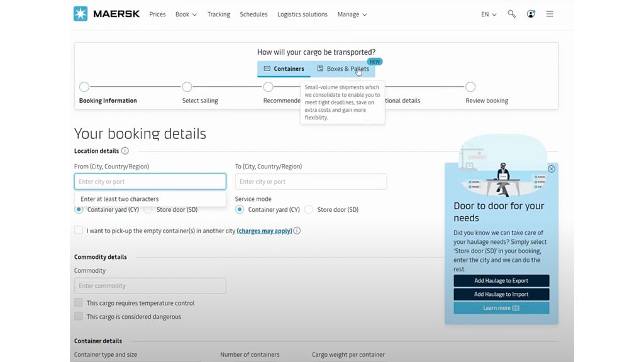Check the cargo is considered dangerous box
Screen dimensions: 644x362
tap(79, 317)
